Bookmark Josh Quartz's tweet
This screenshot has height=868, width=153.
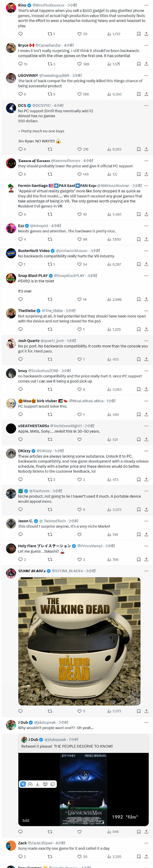[x=138, y=360]
